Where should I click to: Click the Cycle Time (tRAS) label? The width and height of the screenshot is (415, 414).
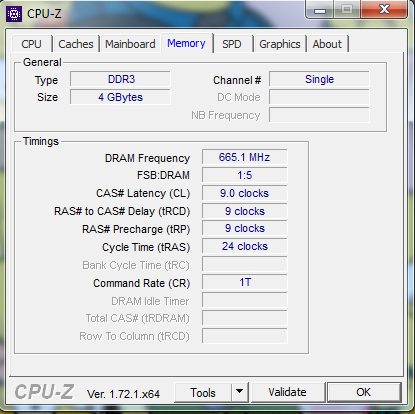coord(146,247)
